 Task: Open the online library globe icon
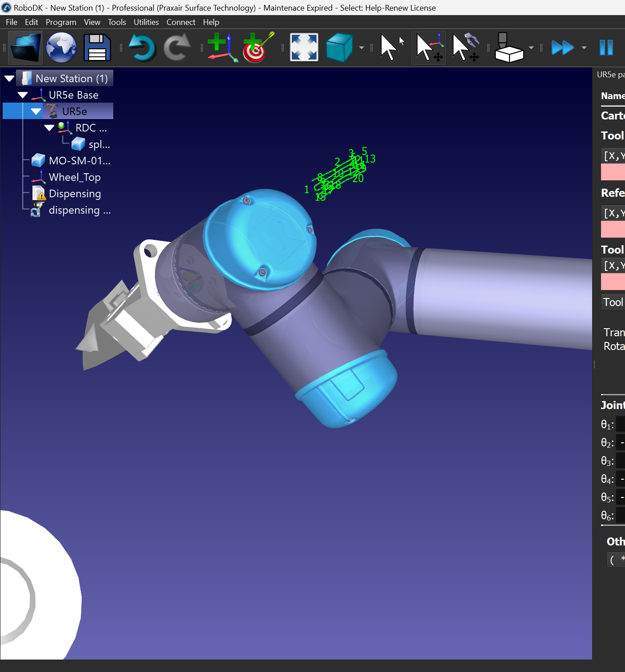pyautogui.click(x=61, y=48)
